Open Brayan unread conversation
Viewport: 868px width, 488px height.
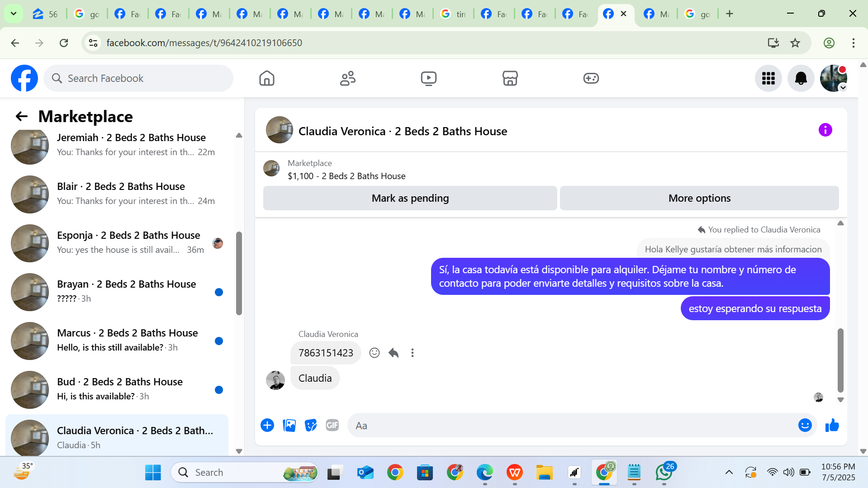point(117,292)
